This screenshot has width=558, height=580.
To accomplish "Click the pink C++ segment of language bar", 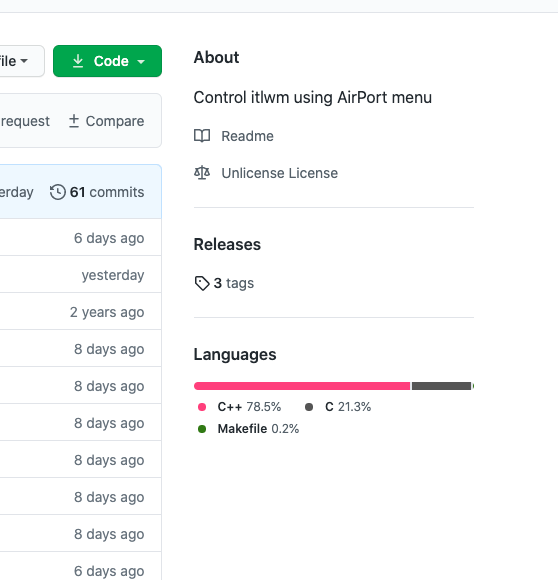I will click(302, 386).
